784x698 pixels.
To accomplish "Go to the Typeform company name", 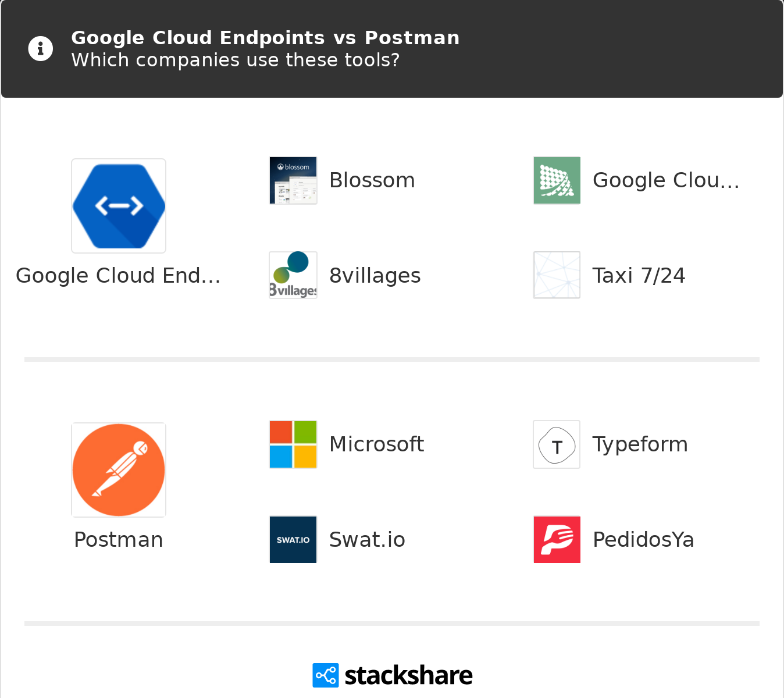I will [x=640, y=444].
